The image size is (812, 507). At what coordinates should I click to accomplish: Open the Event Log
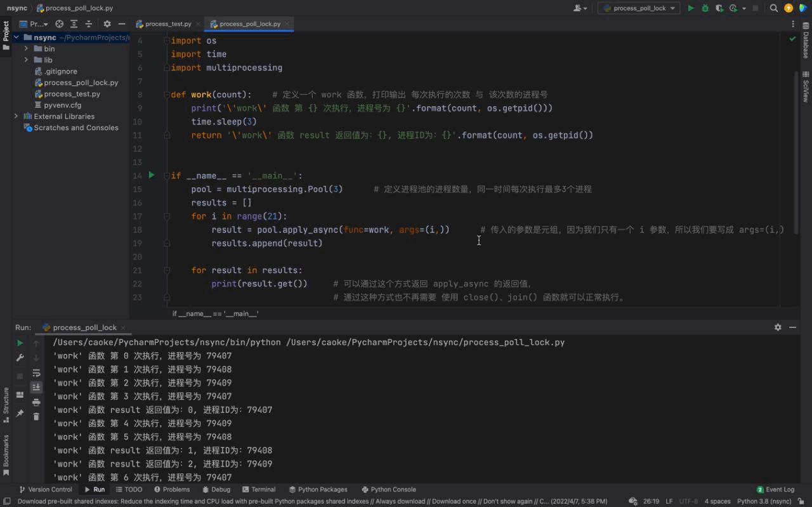(775, 489)
